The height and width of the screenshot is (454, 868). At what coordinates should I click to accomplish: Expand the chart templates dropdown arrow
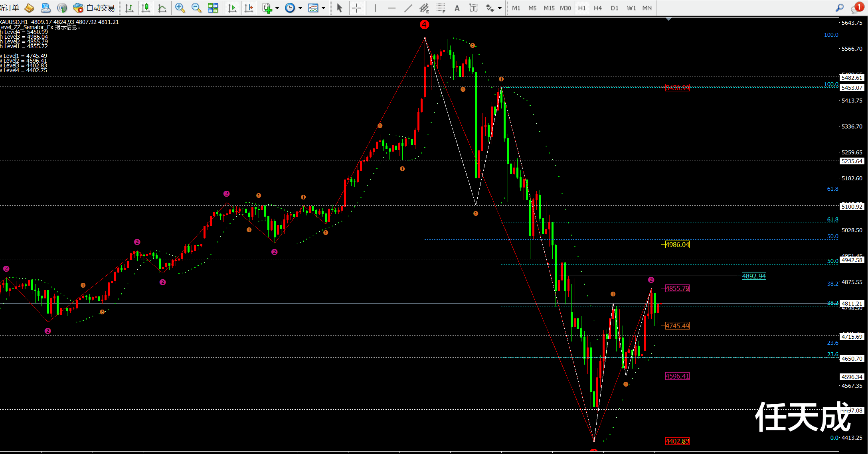(x=323, y=8)
